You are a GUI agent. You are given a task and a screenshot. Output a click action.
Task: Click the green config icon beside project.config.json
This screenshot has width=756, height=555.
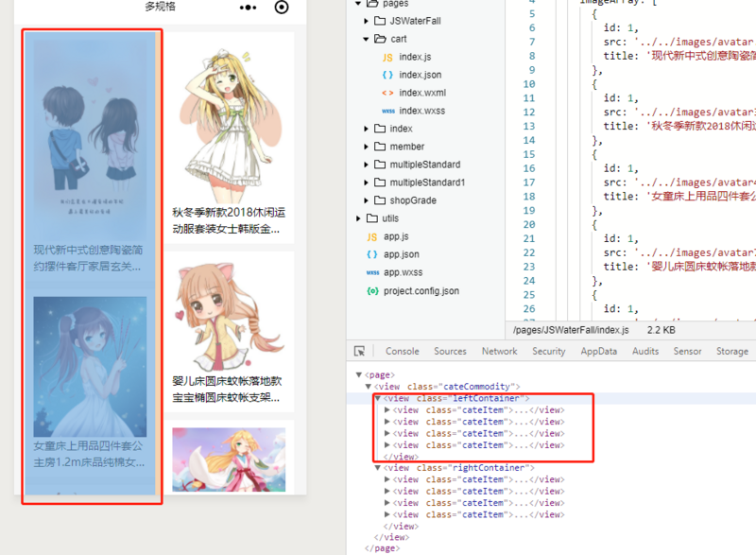click(372, 291)
